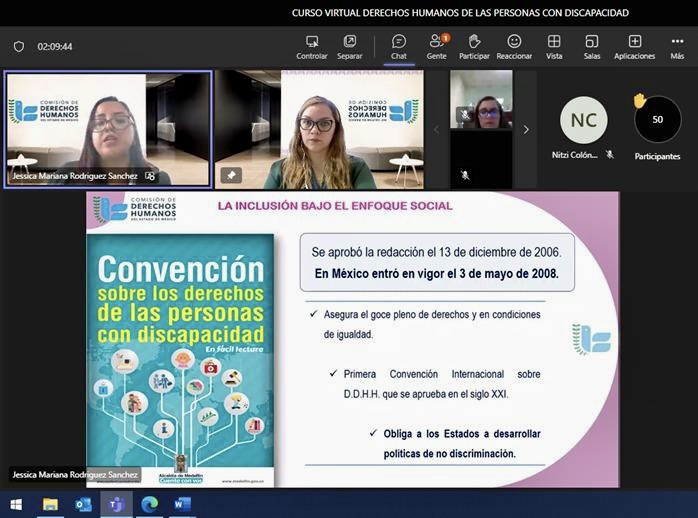Select Jessica Mariana Rodriguez Sanchez's video tile
The image size is (698, 518).
click(108, 128)
